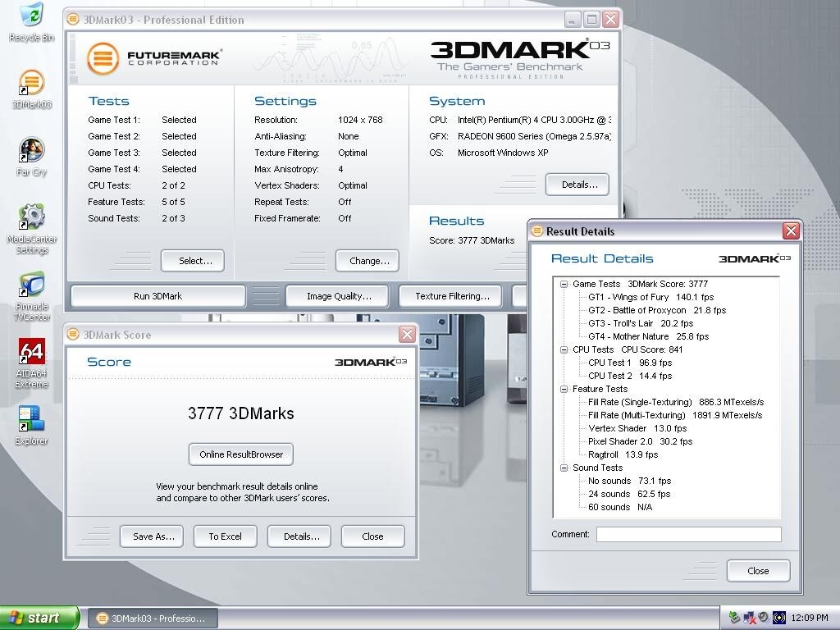Image resolution: width=840 pixels, height=630 pixels.
Task: Click Details... in 3DMark Score window
Action: (299, 536)
